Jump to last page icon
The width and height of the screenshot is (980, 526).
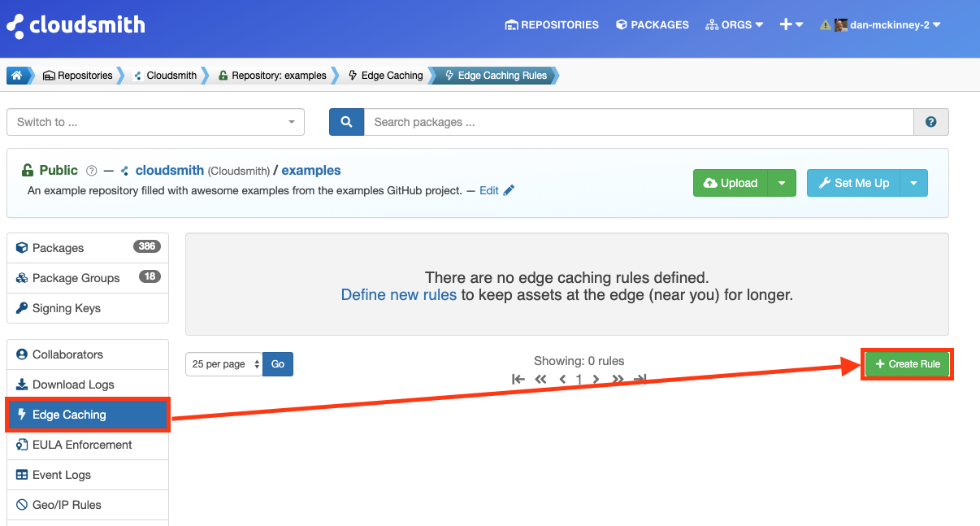(x=640, y=379)
